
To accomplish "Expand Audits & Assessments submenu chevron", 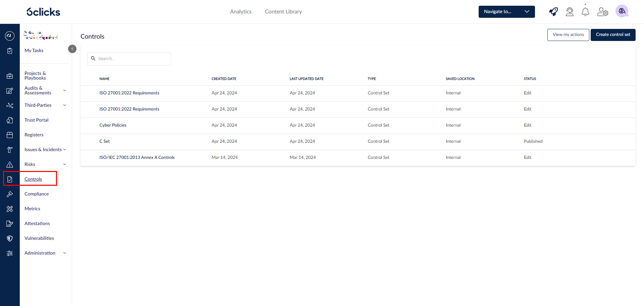I will click(65, 90).
